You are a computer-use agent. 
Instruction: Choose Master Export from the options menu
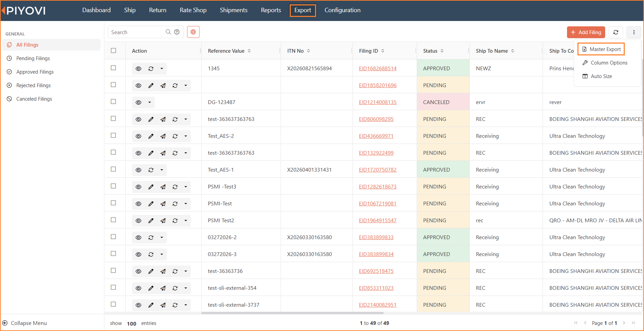(x=601, y=49)
